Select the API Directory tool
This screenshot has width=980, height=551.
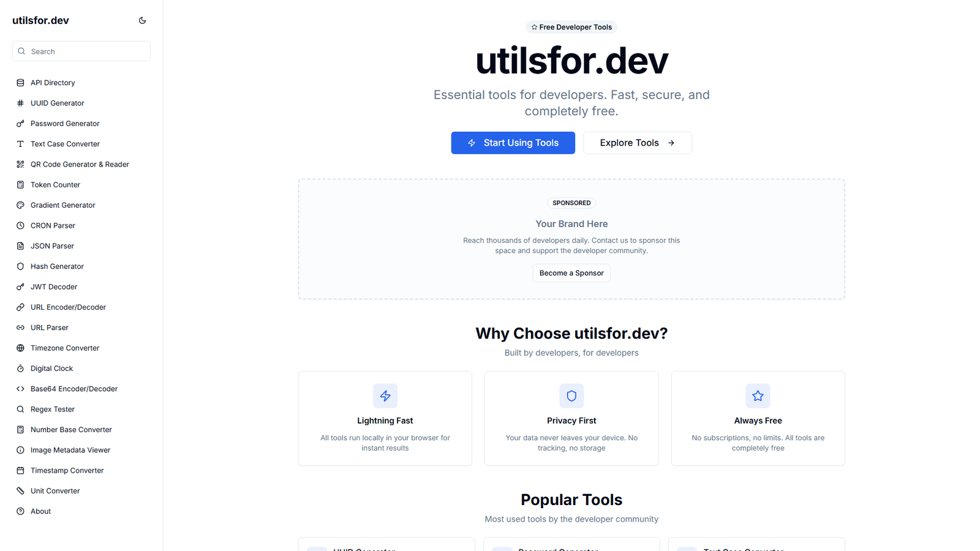(x=53, y=82)
